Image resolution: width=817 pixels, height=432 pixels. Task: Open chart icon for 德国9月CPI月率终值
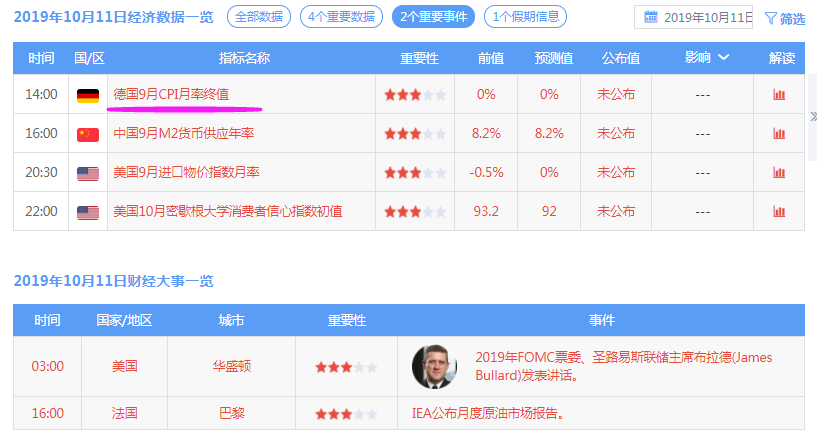point(779,95)
